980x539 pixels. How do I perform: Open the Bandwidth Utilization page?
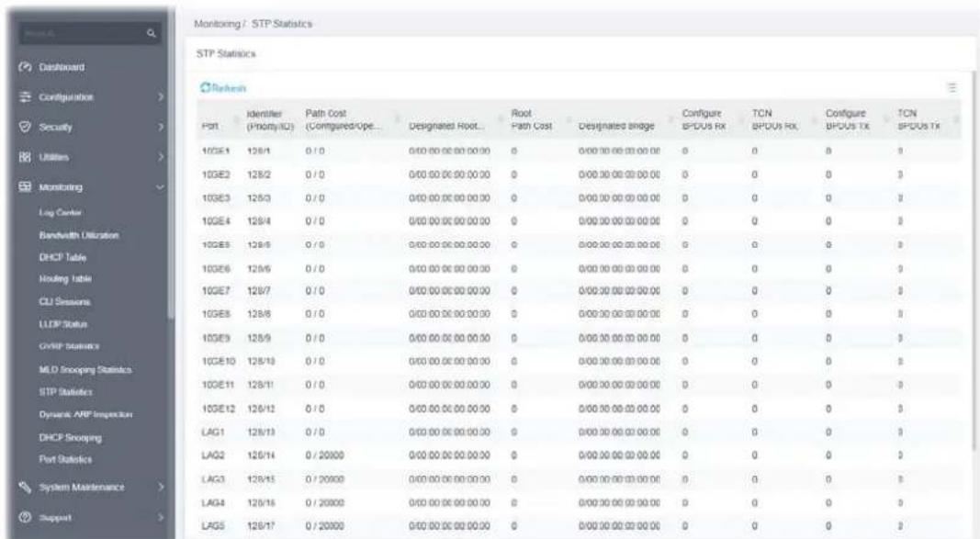[79, 235]
